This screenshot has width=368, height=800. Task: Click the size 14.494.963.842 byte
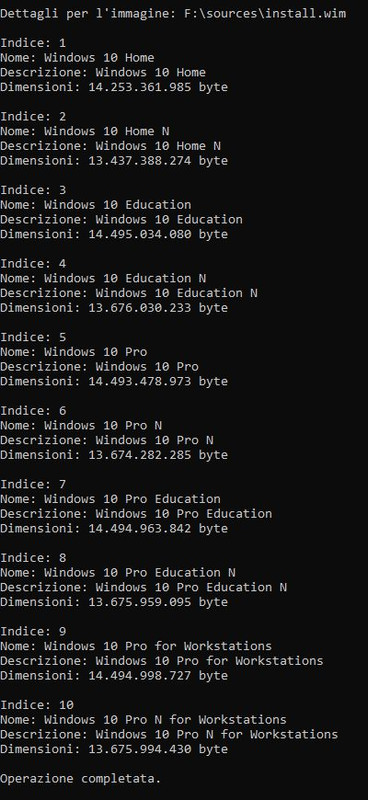point(158,529)
